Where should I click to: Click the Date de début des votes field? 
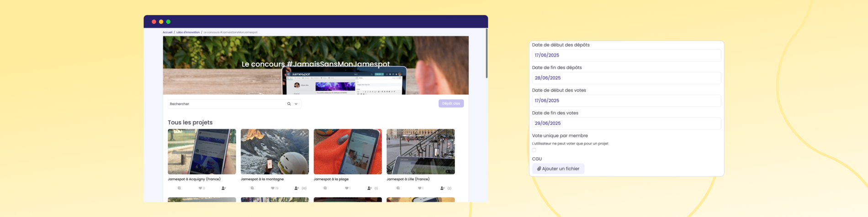pyautogui.click(x=626, y=100)
